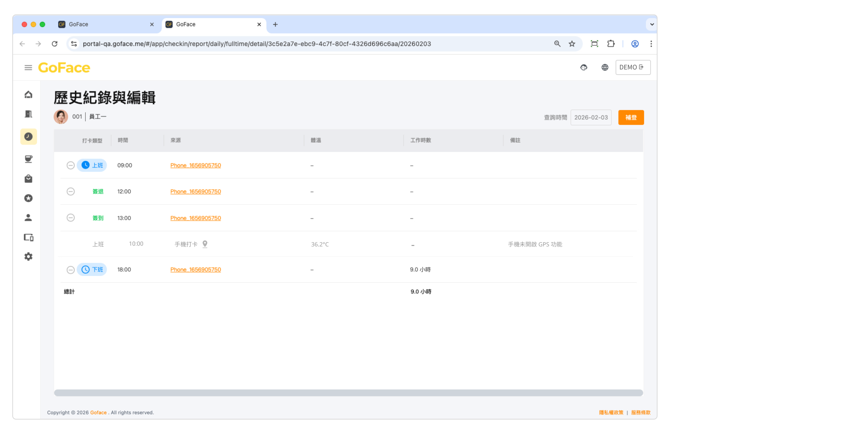The height and width of the screenshot is (434, 868).
Task: Click the briefcase bag icon in the sidebar
Action: click(x=28, y=179)
